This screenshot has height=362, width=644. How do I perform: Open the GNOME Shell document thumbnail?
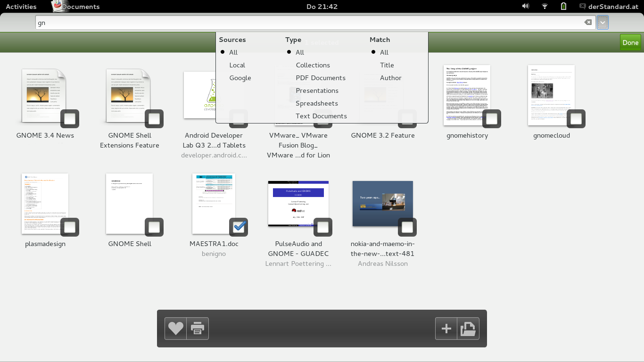[129, 204]
